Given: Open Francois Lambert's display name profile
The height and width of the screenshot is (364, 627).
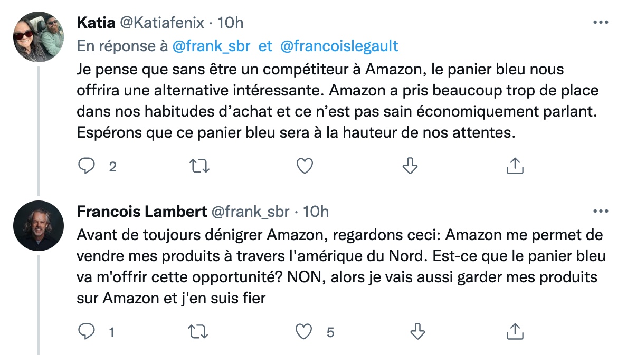Looking at the screenshot, I should click(x=141, y=212).
